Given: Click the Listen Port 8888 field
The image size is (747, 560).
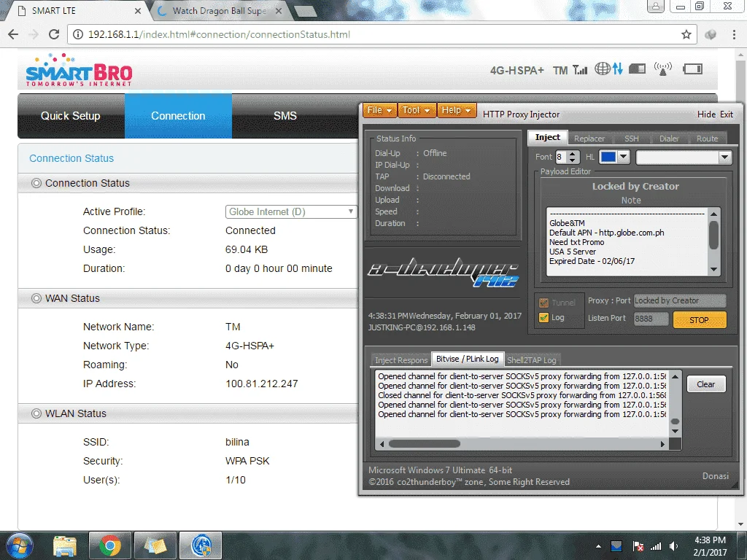Looking at the screenshot, I should point(651,319).
